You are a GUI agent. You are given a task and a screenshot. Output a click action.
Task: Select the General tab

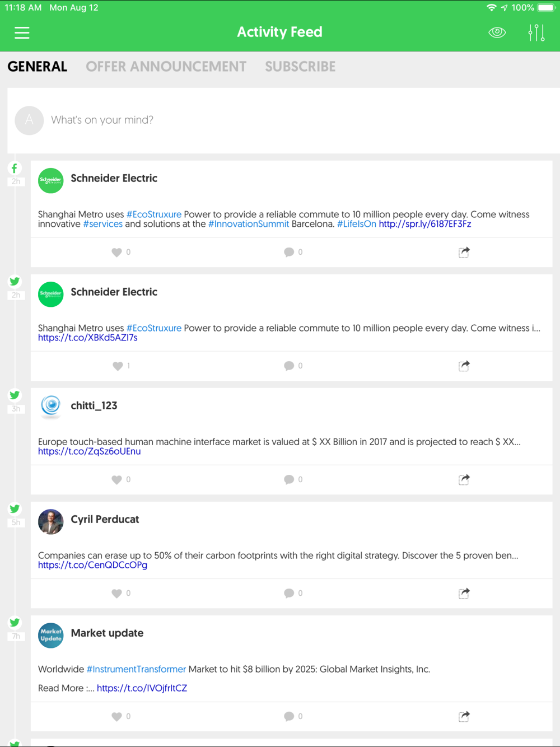[38, 67]
